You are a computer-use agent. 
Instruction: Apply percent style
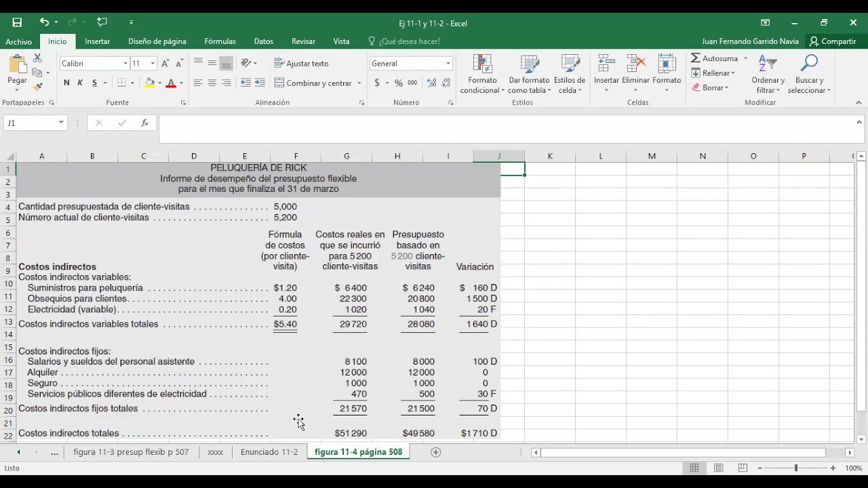pyautogui.click(x=399, y=83)
